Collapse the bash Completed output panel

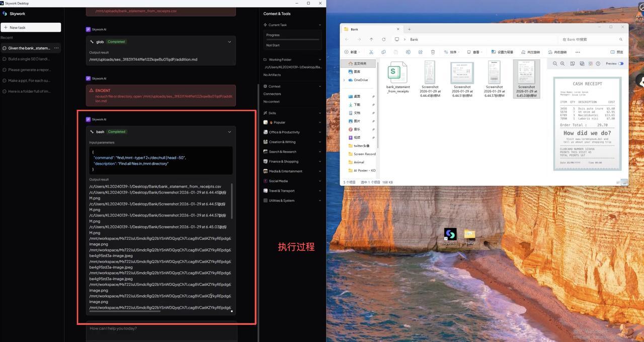click(229, 131)
